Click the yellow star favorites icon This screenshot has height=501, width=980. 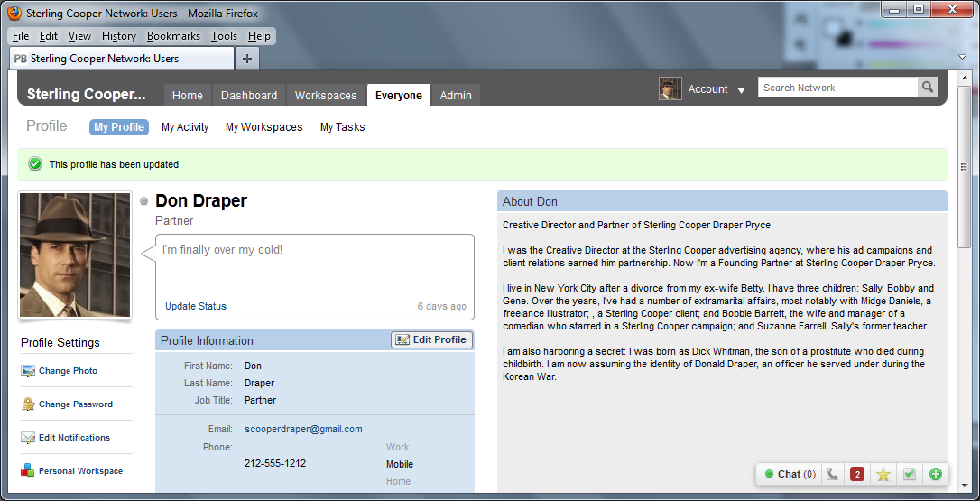tap(883, 474)
